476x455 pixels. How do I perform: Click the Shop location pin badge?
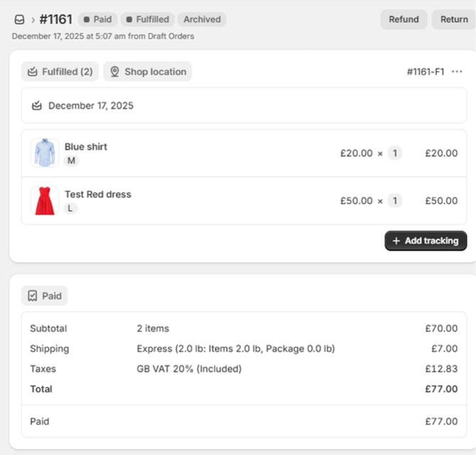pyautogui.click(x=148, y=72)
